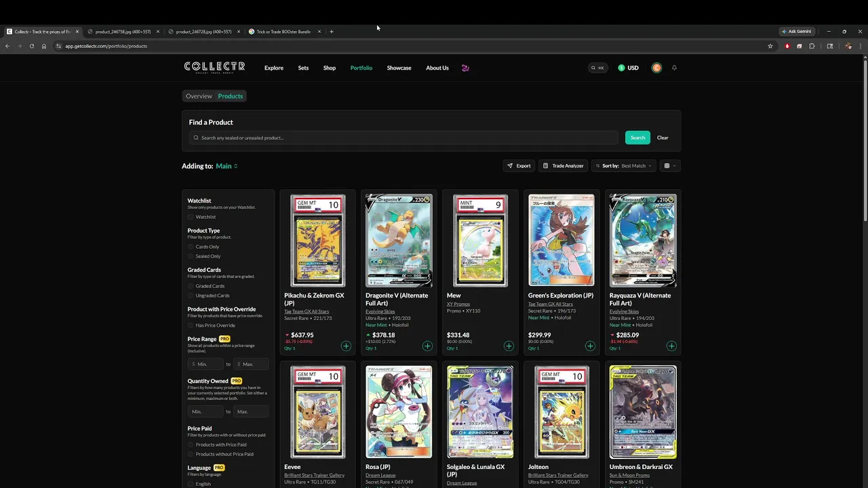
Task: Switch to the product_246758.jpg browser tab
Action: [x=123, y=31]
